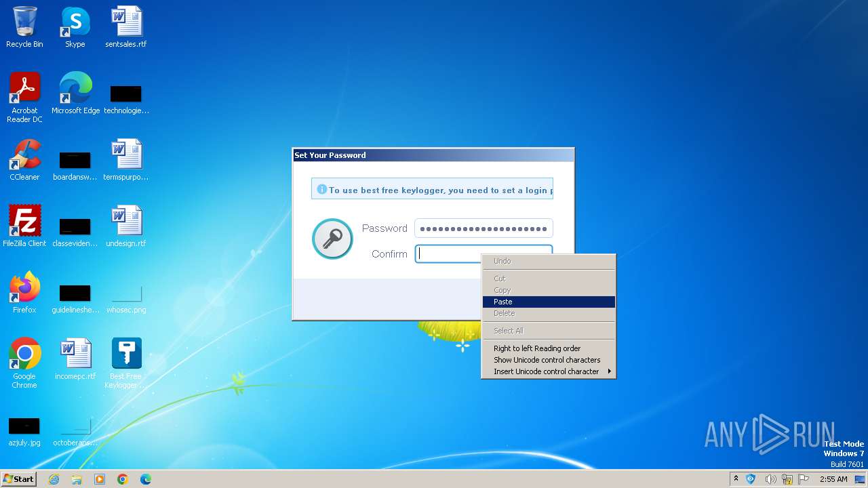Show the clock reading 2:55 AM
The image size is (868, 488).
833,479
